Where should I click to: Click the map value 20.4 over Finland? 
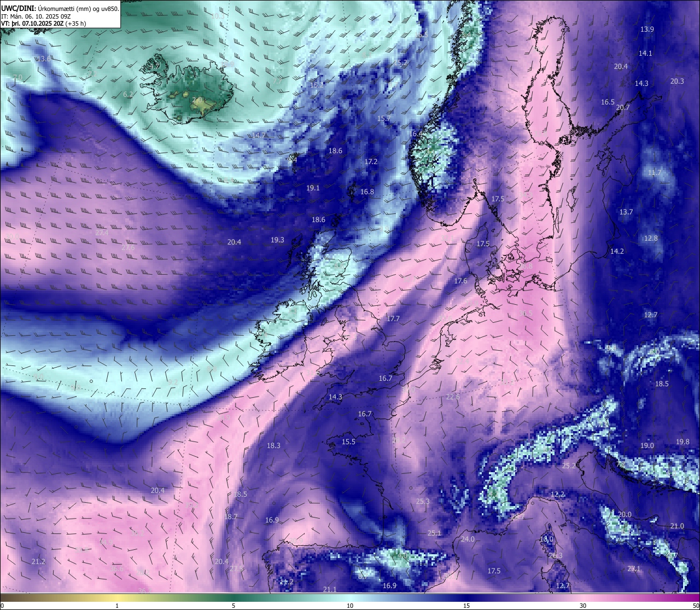coord(621,66)
